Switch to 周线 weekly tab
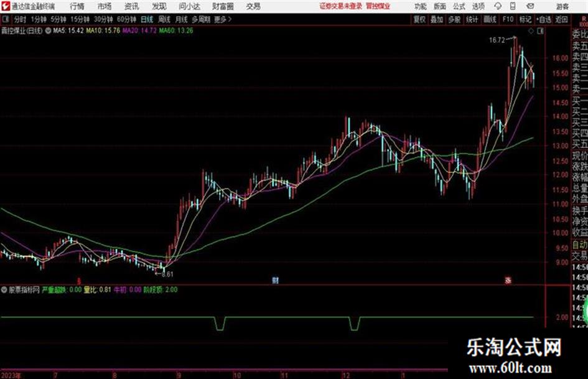This screenshot has height=379, width=588. [x=164, y=19]
